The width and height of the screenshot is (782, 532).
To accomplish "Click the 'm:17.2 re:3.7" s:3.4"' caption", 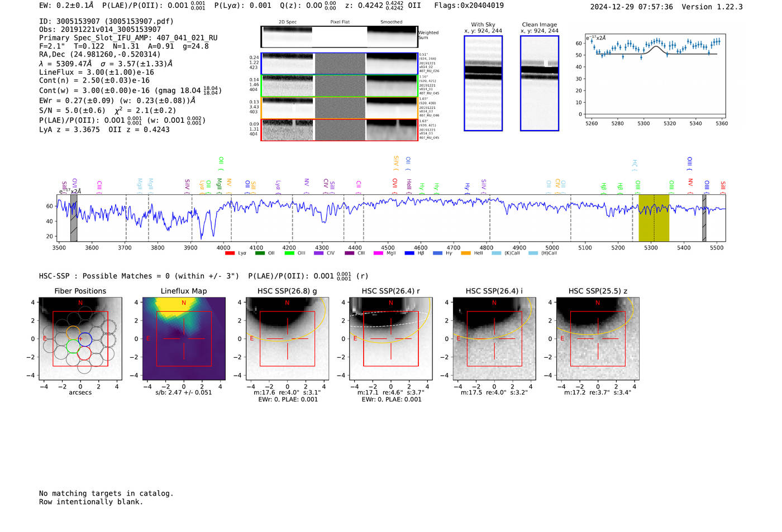I will tap(598, 392).
